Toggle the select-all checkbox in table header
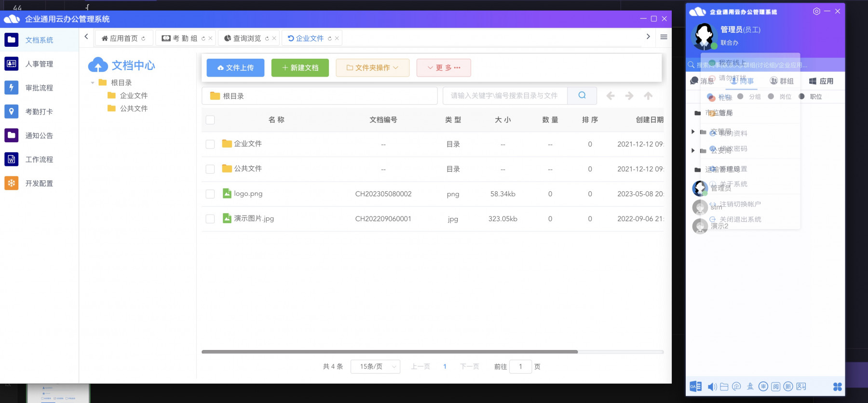The width and height of the screenshot is (868, 403). pyautogui.click(x=210, y=120)
